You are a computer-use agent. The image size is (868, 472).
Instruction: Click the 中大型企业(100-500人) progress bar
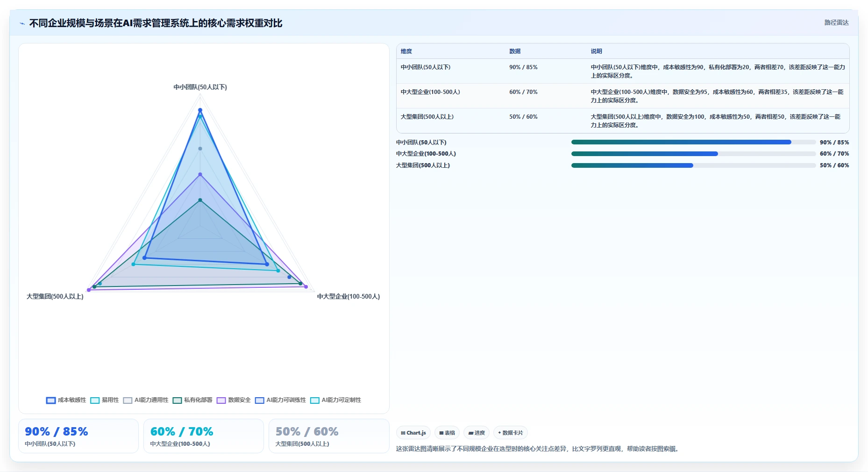693,154
